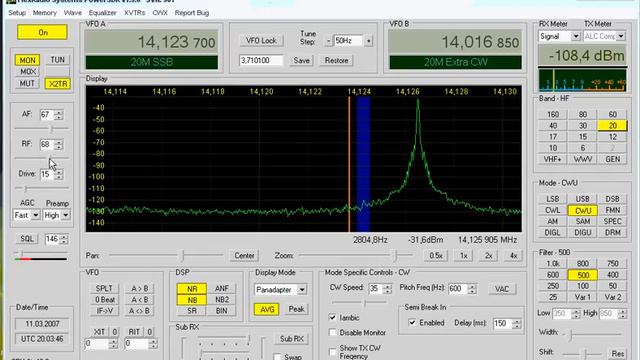
Task: Toggle the MOX transmit button
Action: point(27,71)
